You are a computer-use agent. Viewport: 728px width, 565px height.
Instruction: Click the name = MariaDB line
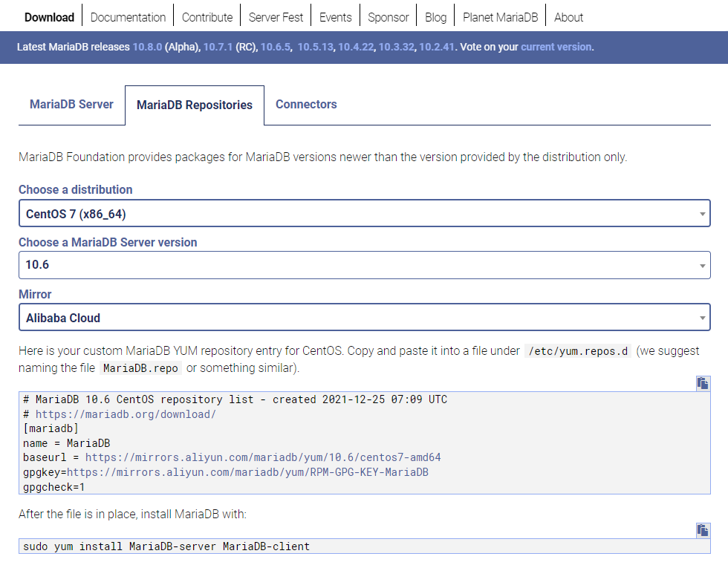[x=66, y=443]
